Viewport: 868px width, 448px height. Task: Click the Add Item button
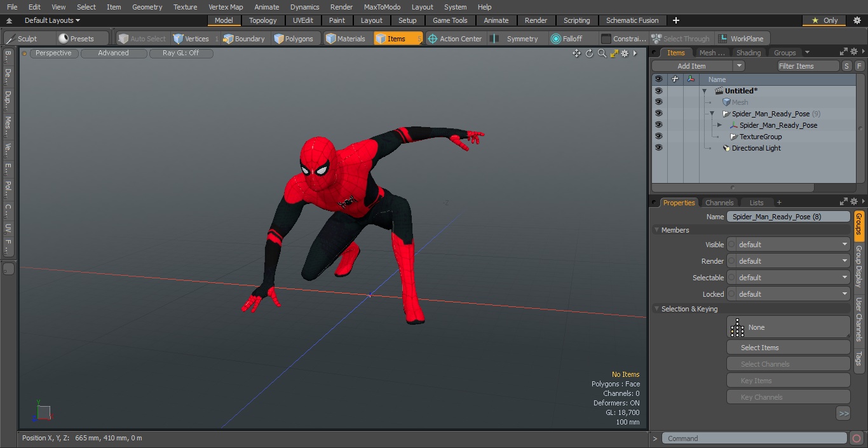(691, 66)
